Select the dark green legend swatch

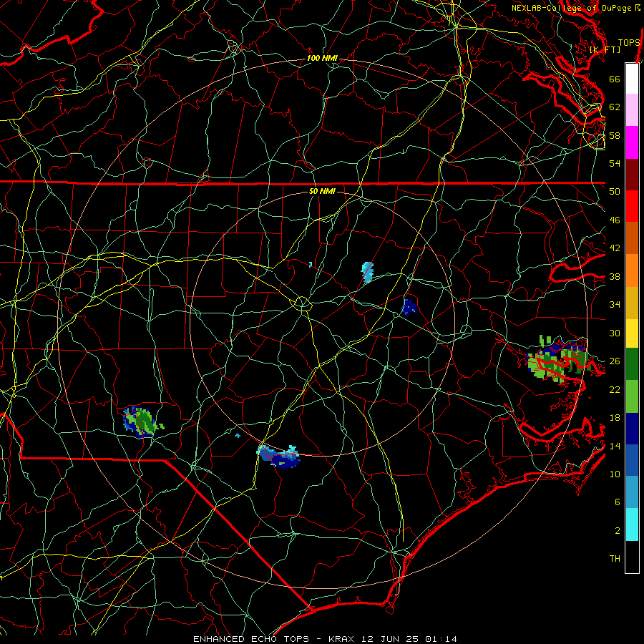coord(632,364)
